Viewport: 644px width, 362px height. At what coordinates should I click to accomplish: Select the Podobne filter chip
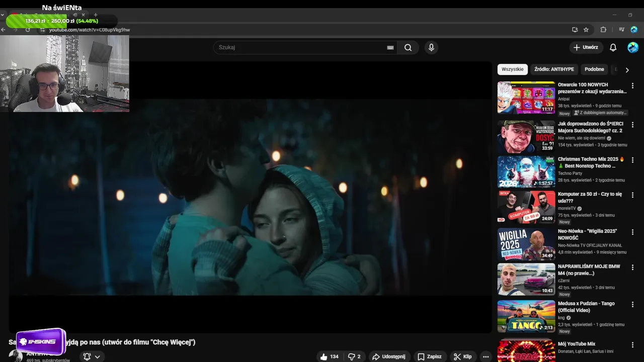click(x=594, y=69)
